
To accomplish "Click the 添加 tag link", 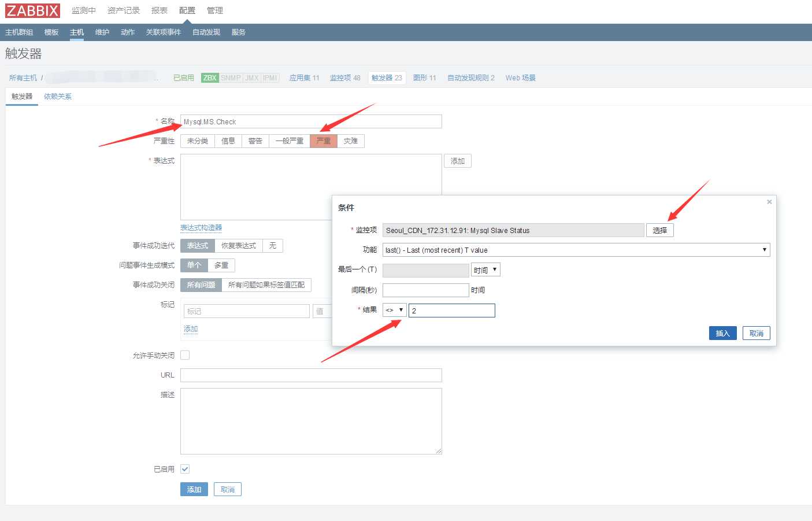I will coord(191,329).
